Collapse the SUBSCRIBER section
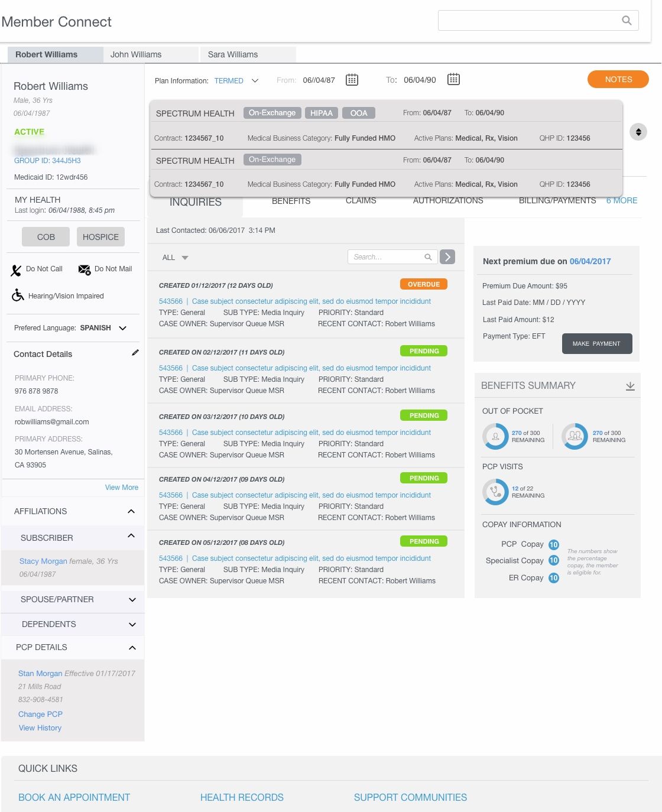 [x=131, y=535]
